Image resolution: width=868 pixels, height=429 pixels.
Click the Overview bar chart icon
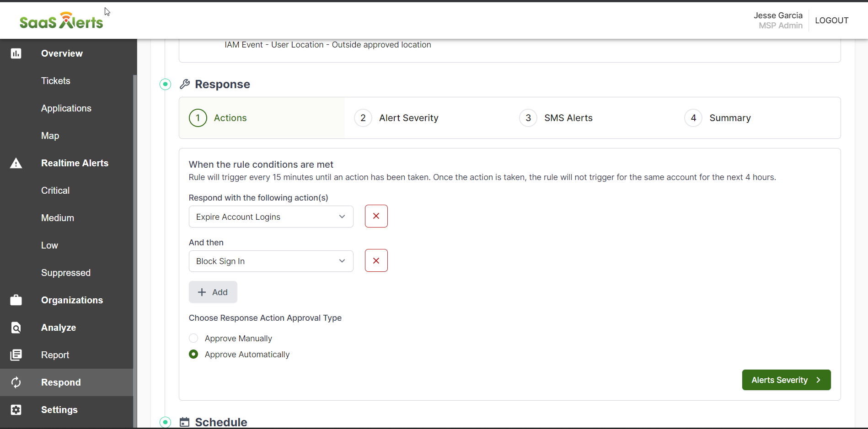(16, 53)
